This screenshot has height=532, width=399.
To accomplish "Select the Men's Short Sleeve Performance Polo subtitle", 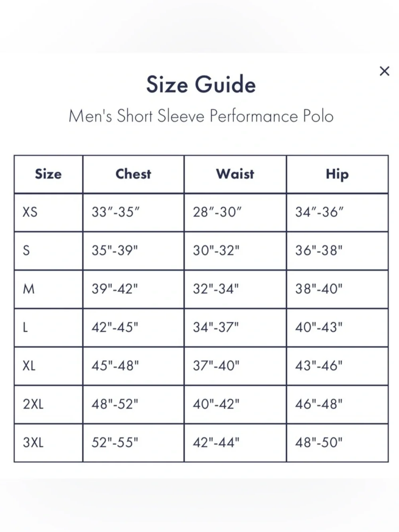I will pos(201,116).
